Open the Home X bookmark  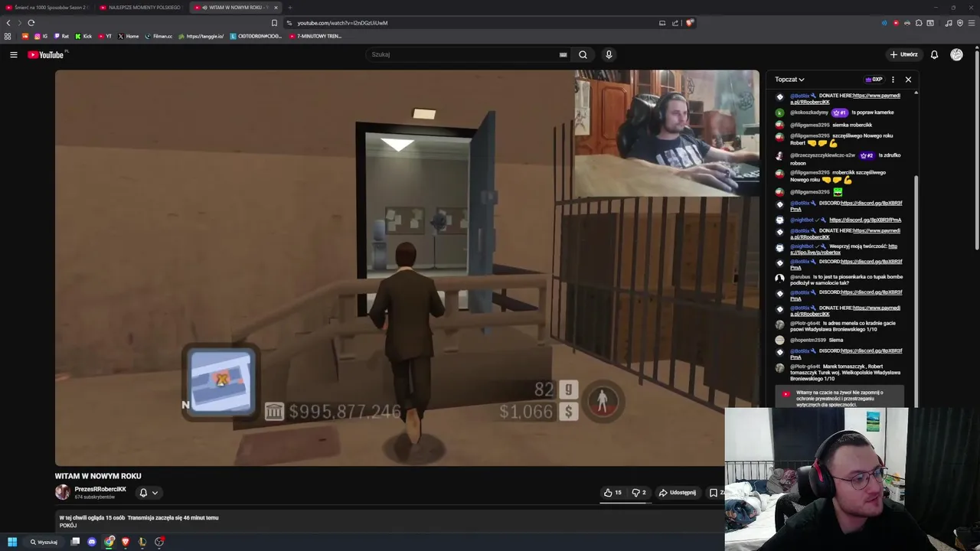point(129,36)
